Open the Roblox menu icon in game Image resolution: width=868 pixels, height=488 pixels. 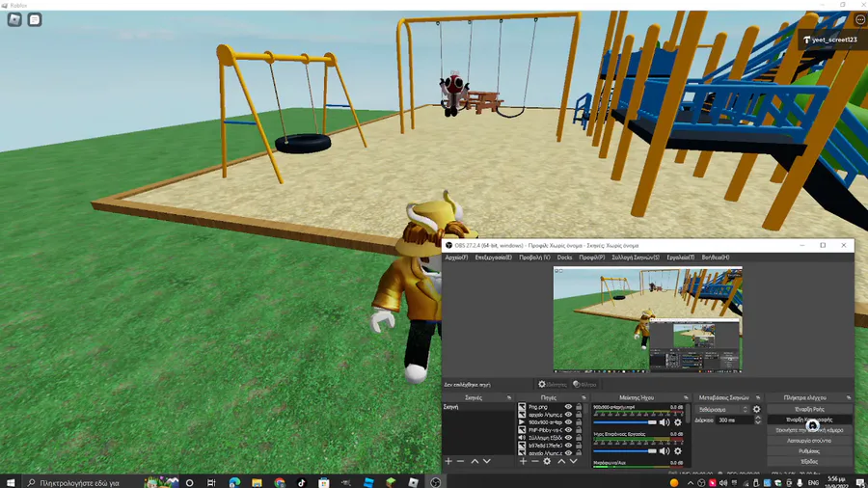(14, 20)
